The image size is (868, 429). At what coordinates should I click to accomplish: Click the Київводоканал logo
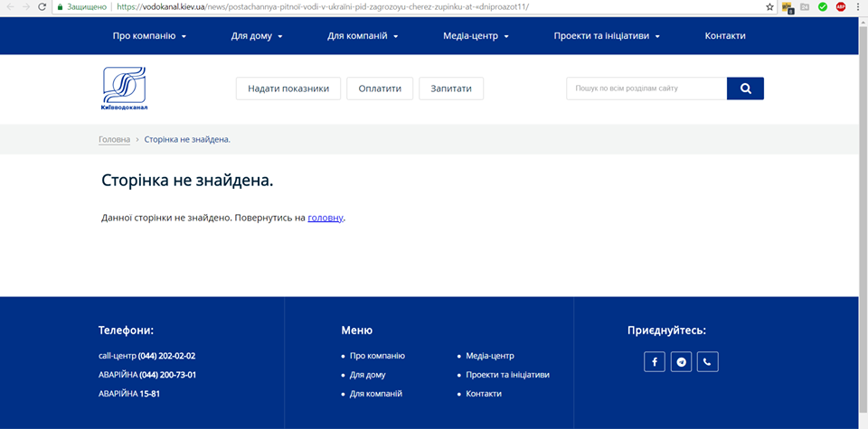click(124, 89)
